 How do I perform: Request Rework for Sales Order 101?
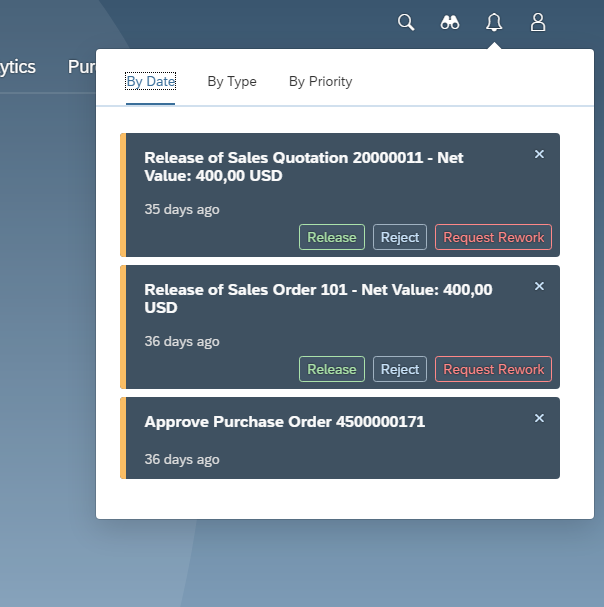click(493, 369)
